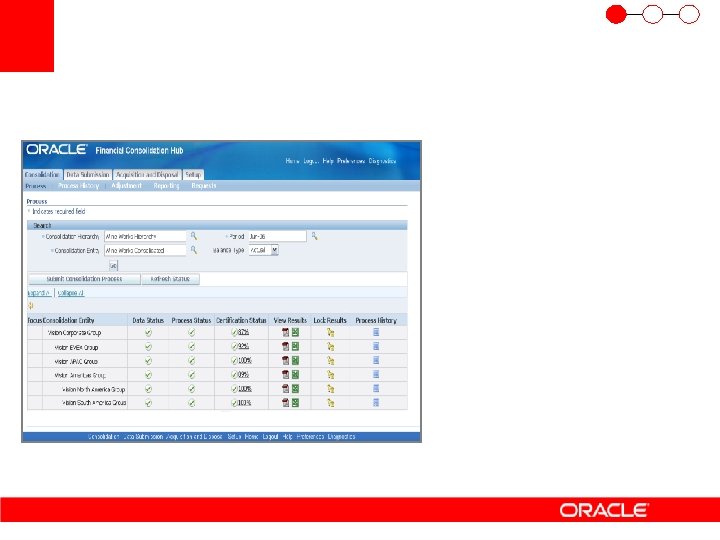Open Excel results for Vision South America Group
This screenshot has width=720, height=540.
pyautogui.click(x=295, y=403)
